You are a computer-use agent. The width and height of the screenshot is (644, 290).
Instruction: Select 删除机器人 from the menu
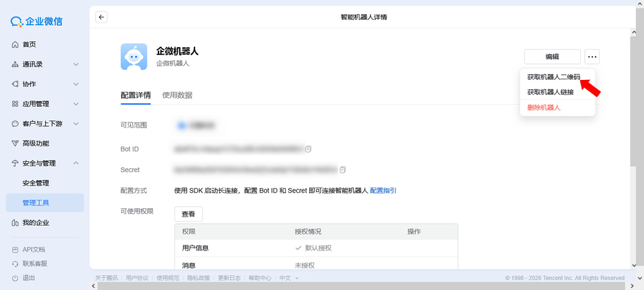point(544,108)
